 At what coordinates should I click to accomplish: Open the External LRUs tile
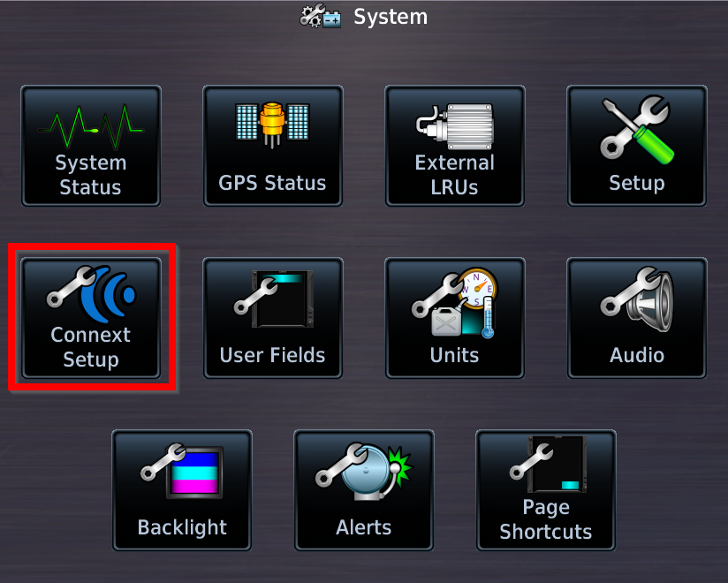[x=455, y=146]
